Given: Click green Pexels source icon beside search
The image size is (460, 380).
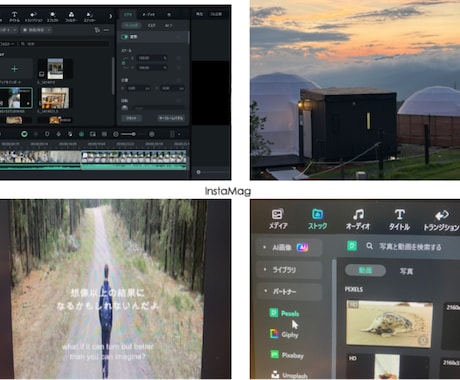Looking at the screenshot, I should [x=352, y=246].
